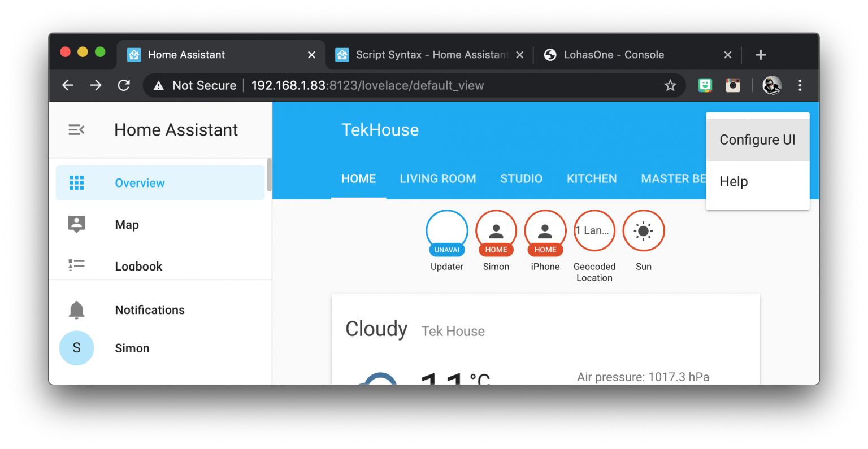Open the iPhone device tracker badge
The width and height of the screenshot is (868, 449).
545,231
